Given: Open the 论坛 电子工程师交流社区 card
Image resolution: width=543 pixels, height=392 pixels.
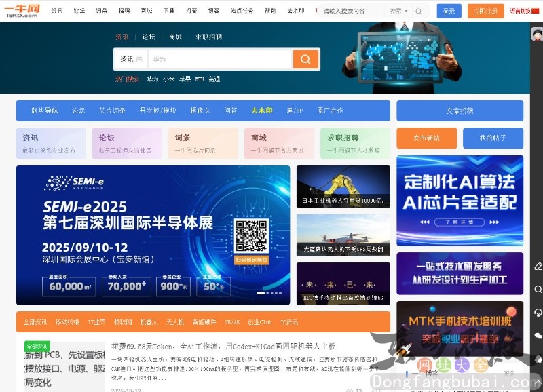Looking at the screenshot, I should coord(127,143).
